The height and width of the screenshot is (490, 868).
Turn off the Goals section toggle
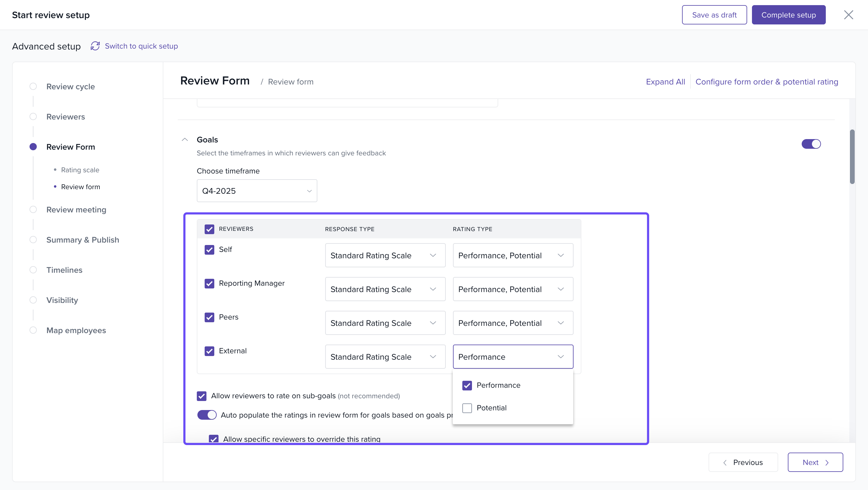pyautogui.click(x=811, y=144)
